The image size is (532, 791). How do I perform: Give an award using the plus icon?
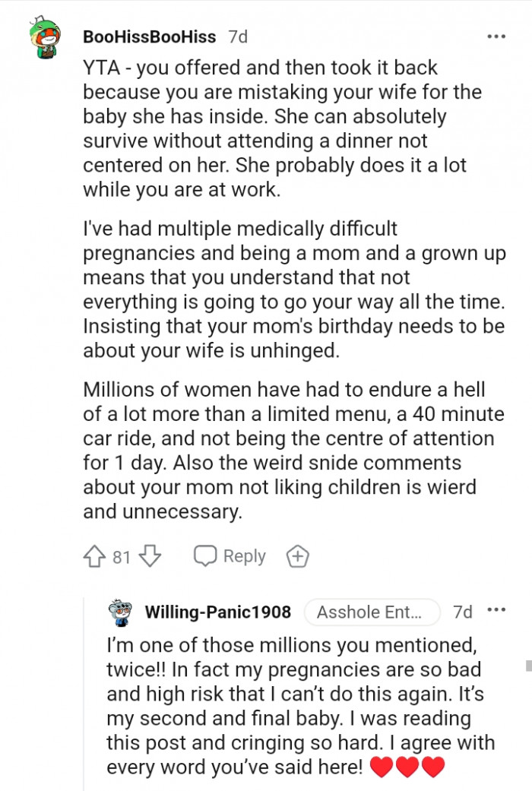(x=297, y=555)
